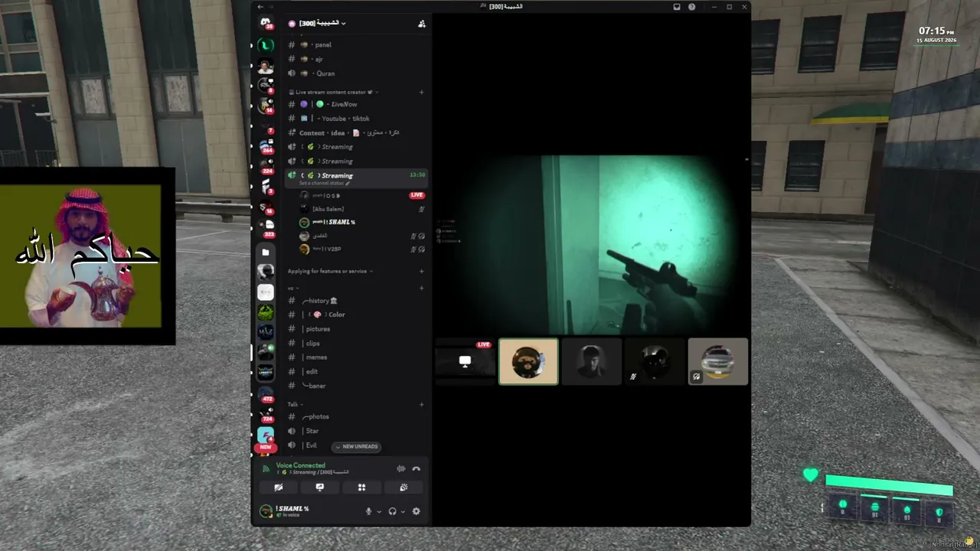Add channel to Applying for features category

tap(422, 271)
